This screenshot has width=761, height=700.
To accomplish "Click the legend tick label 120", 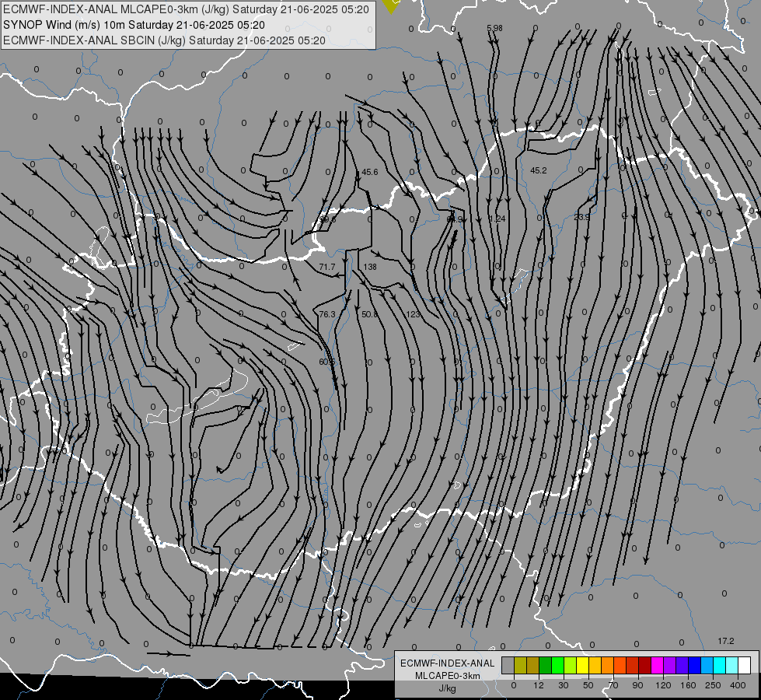I will pos(663,685).
